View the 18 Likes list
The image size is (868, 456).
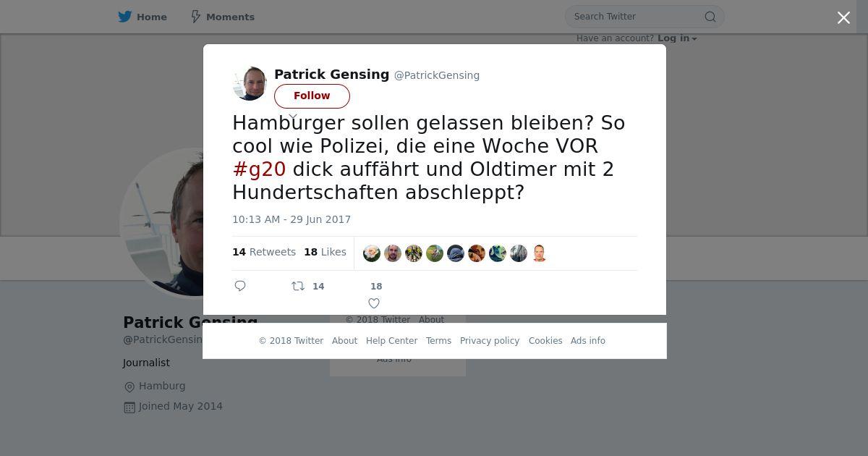[325, 252]
